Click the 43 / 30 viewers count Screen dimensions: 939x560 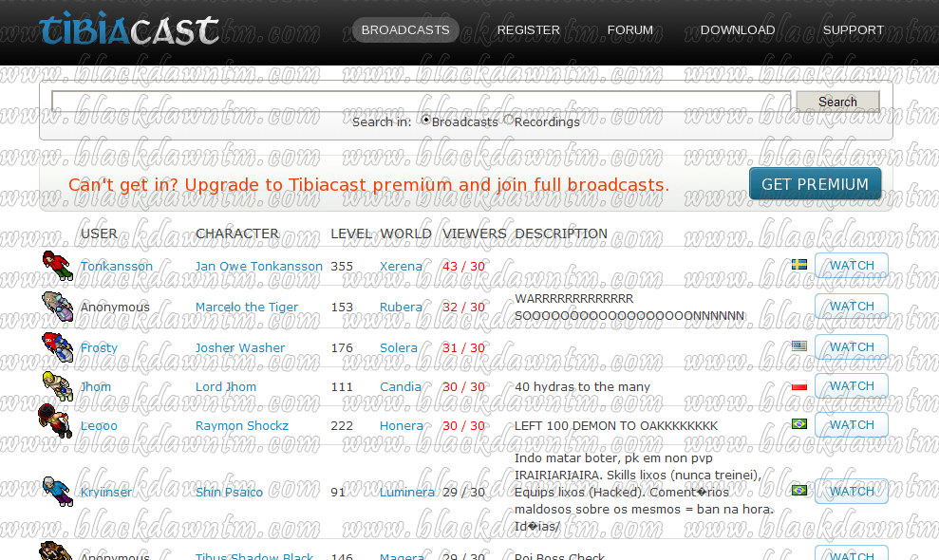coord(463,266)
